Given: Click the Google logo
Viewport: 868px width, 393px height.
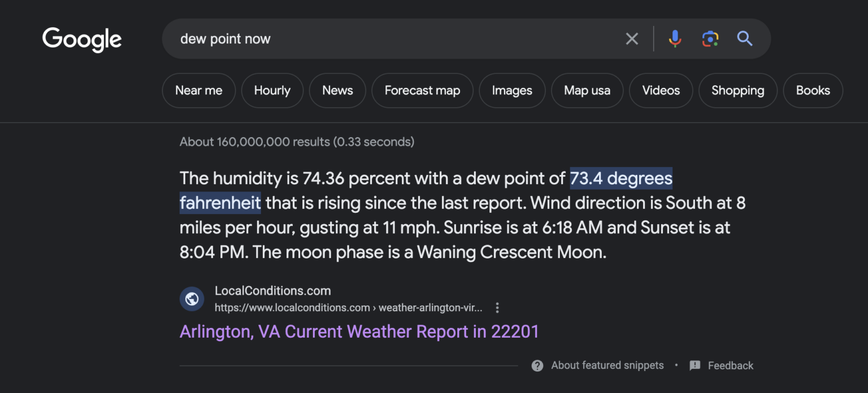Looking at the screenshot, I should tap(82, 39).
